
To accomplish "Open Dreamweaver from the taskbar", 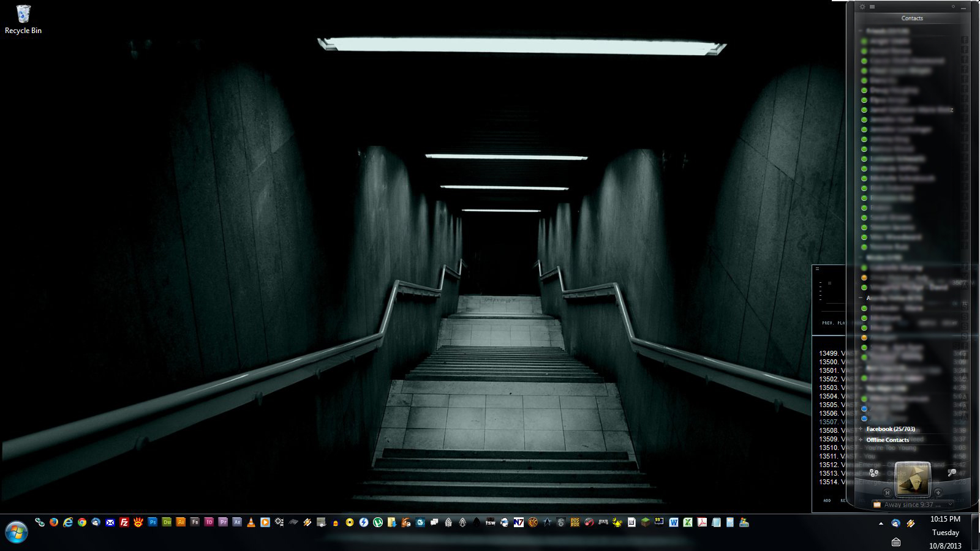I will (x=167, y=522).
